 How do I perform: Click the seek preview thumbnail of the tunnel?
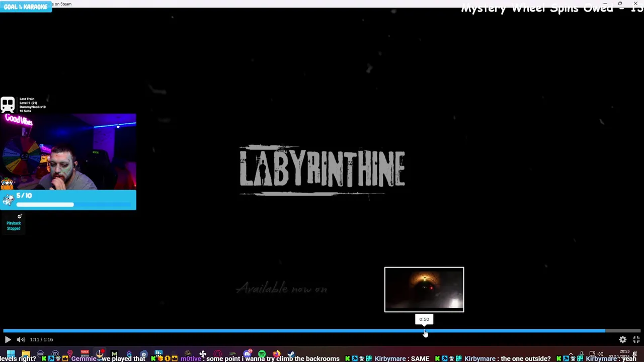coord(424,290)
